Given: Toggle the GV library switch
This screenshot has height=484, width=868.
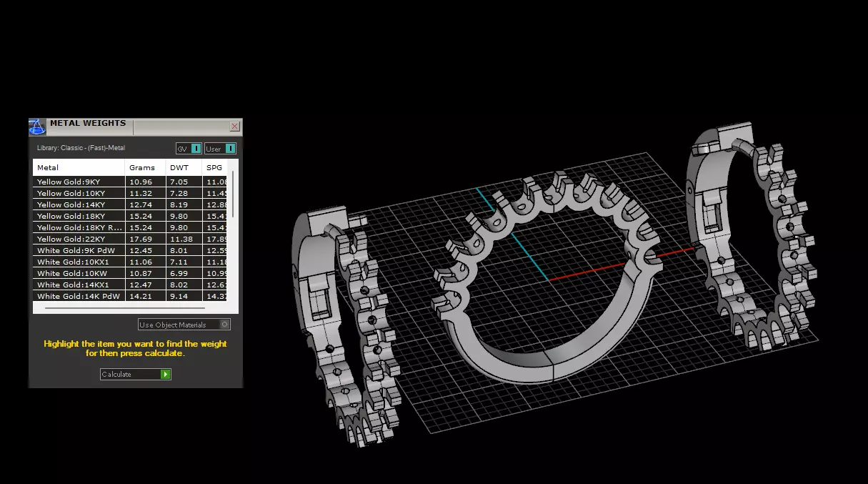Looking at the screenshot, I should (189, 149).
